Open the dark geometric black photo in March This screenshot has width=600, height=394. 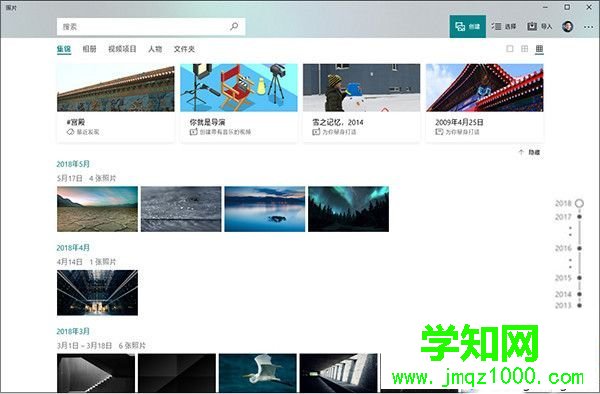tap(177, 373)
